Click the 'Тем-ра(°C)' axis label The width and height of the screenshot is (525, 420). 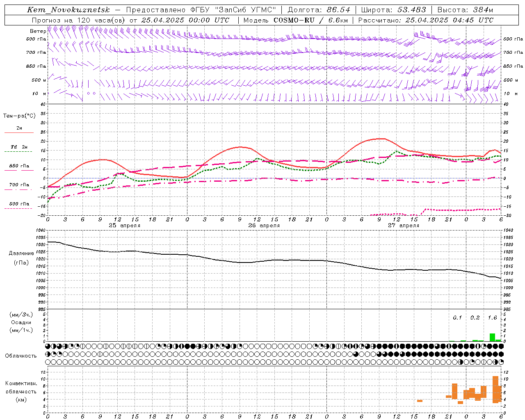(x=19, y=116)
